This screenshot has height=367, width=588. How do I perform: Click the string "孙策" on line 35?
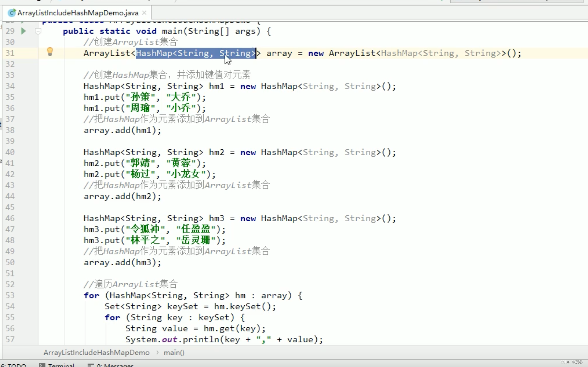click(x=140, y=97)
